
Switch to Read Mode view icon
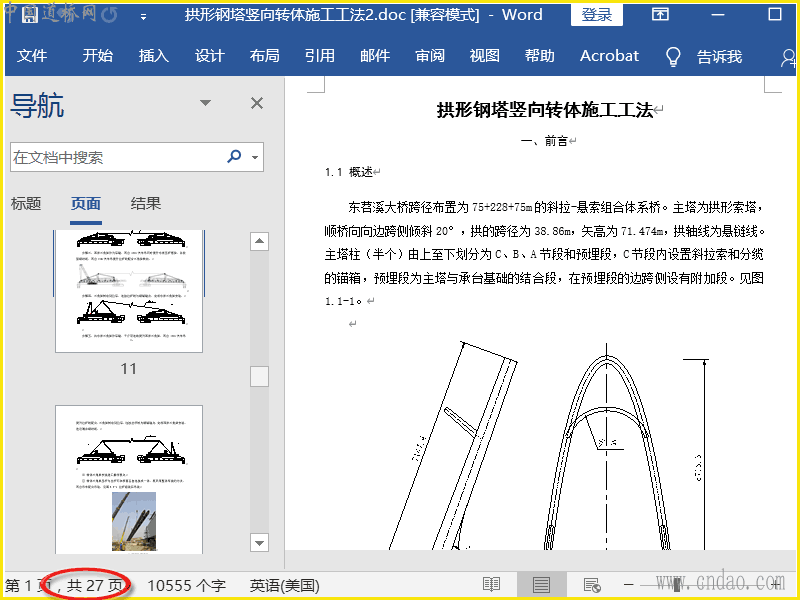pos(491,585)
